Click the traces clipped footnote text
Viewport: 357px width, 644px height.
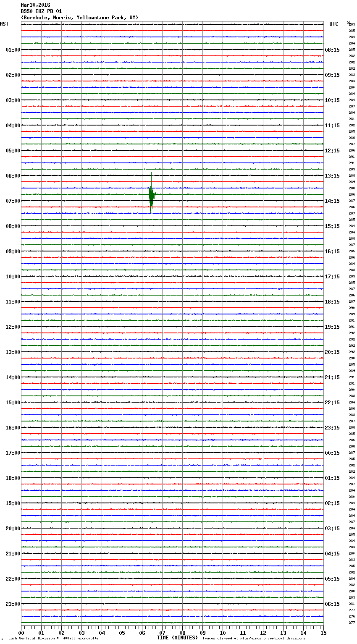tap(254, 638)
